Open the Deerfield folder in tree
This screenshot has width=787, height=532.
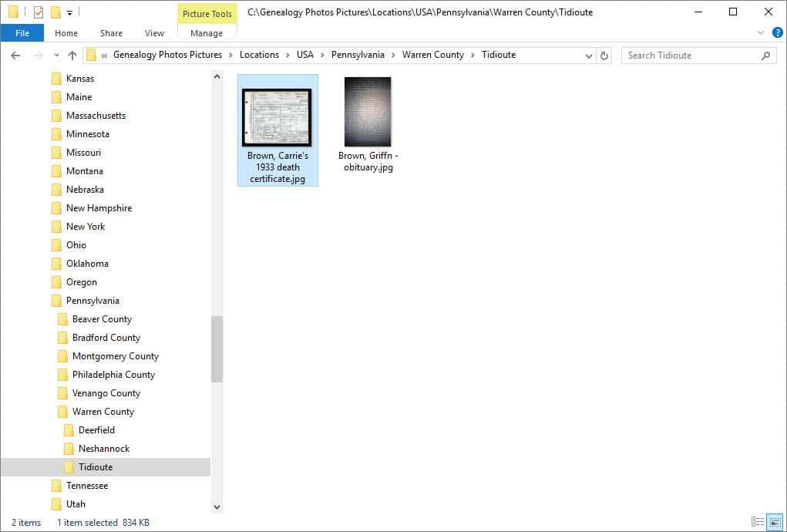pos(96,430)
